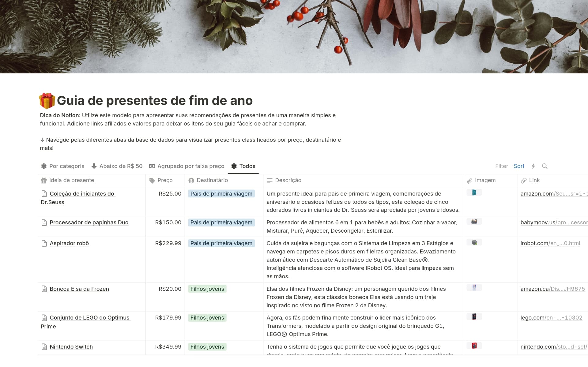Click Filhos jovens tag on Nintendo Switch row
Image resolution: width=588 pixels, height=367 pixels.
(207, 347)
